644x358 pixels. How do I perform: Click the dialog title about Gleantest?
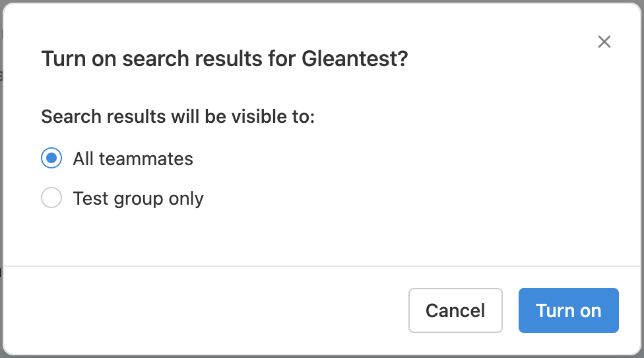pyautogui.click(x=224, y=59)
